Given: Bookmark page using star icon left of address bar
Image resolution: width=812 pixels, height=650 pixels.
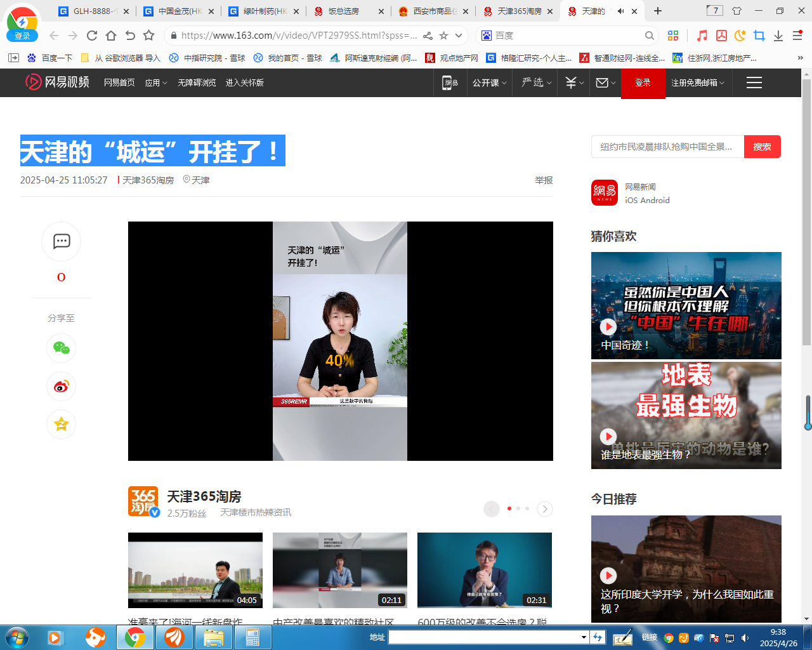Looking at the screenshot, I should point(149,36).
